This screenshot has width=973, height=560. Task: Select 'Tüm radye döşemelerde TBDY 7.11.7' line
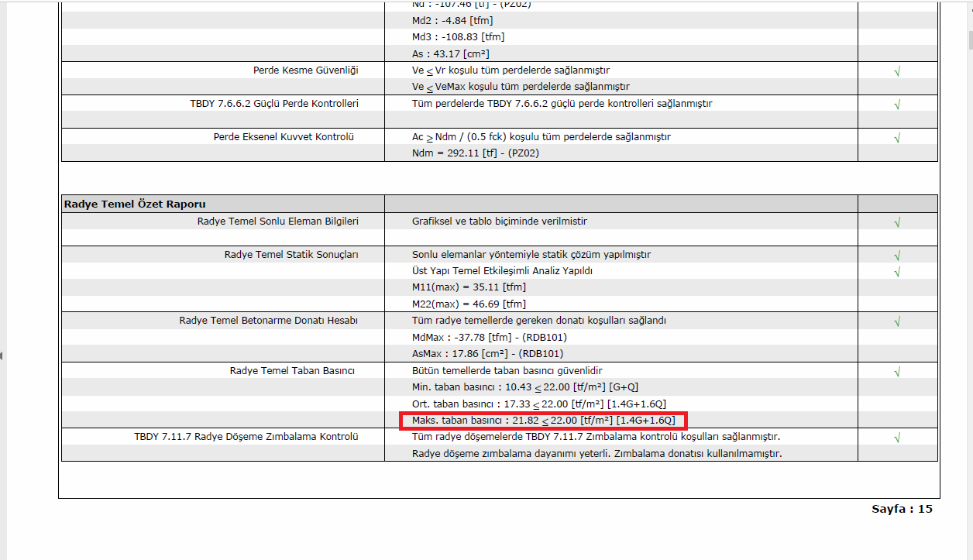(x=596, y=436)
